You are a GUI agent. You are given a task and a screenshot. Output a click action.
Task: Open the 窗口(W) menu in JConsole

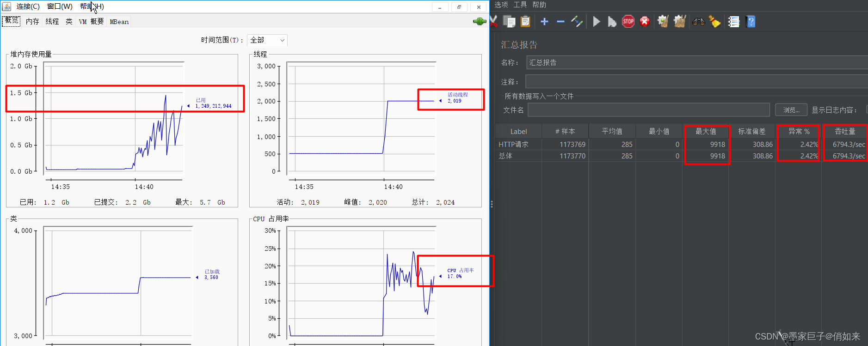coord(60,6)
